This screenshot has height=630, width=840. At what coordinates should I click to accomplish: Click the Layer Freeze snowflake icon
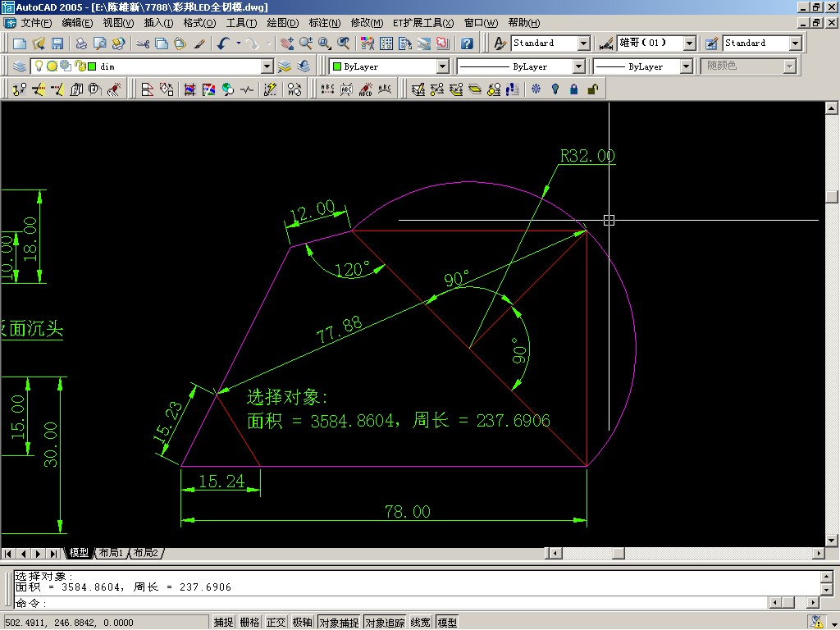[536, 89]
